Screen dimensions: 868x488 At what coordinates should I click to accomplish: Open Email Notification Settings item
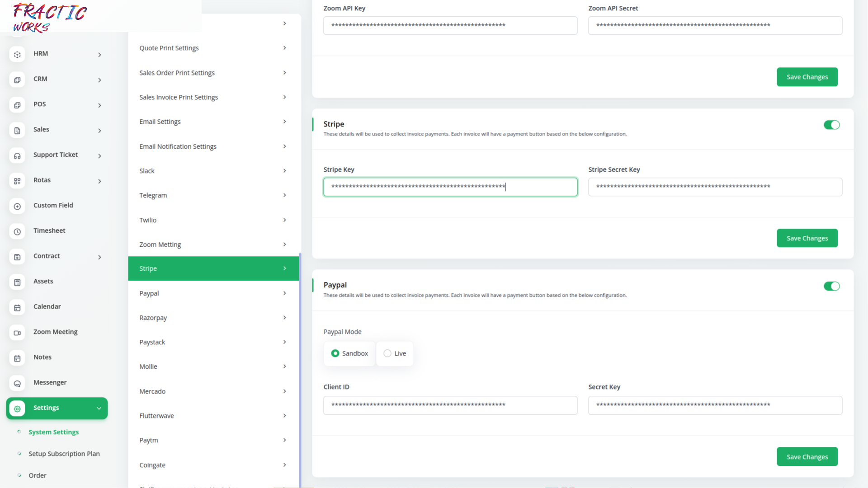tap(213, 146)
